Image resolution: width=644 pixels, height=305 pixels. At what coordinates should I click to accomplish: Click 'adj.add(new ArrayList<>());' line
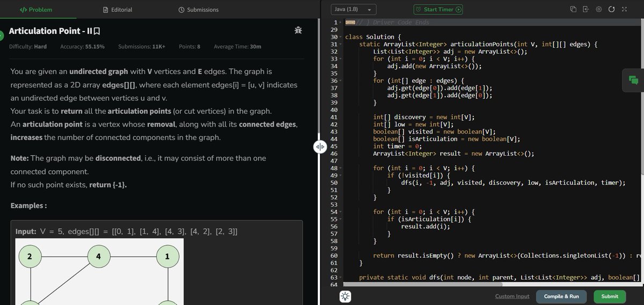(434, 66)
